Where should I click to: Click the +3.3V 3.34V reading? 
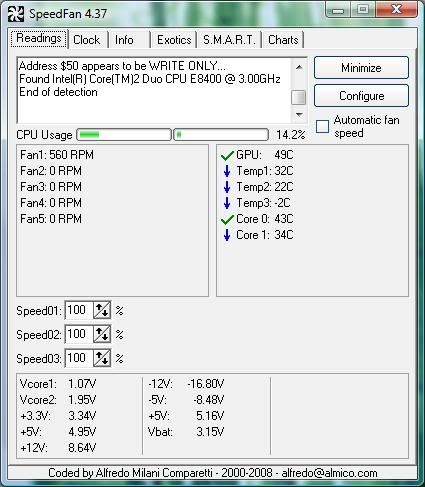pyautogui.click(x=58, y=416)
